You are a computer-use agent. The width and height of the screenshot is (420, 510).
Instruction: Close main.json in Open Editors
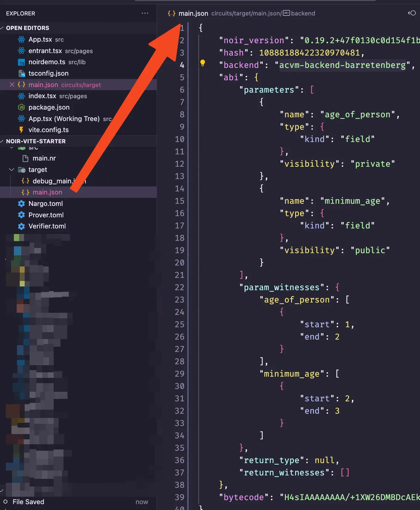[x=12, y=85]
